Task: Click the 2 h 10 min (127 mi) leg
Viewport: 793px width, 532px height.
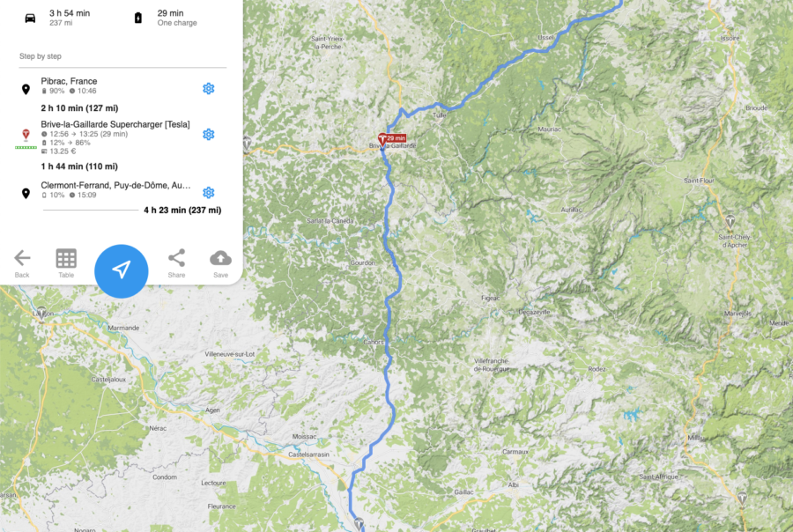Action: pos(79,107)
